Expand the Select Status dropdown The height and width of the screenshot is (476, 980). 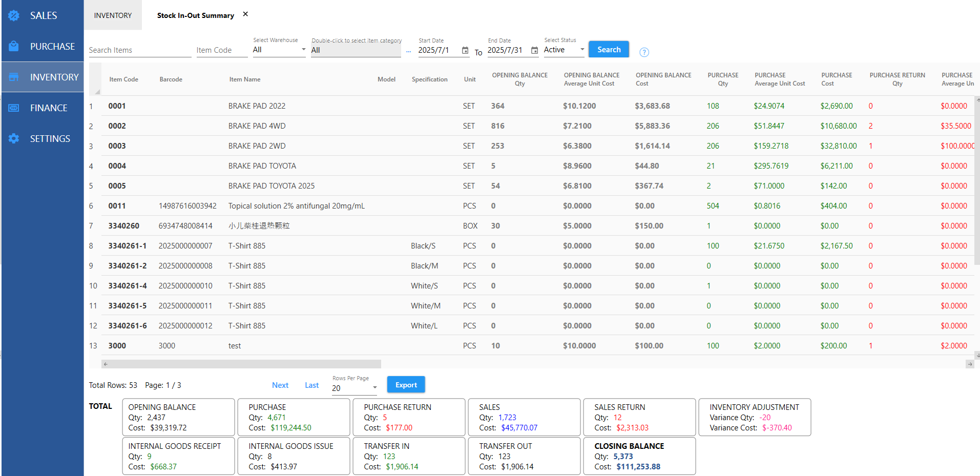[582, 50]
